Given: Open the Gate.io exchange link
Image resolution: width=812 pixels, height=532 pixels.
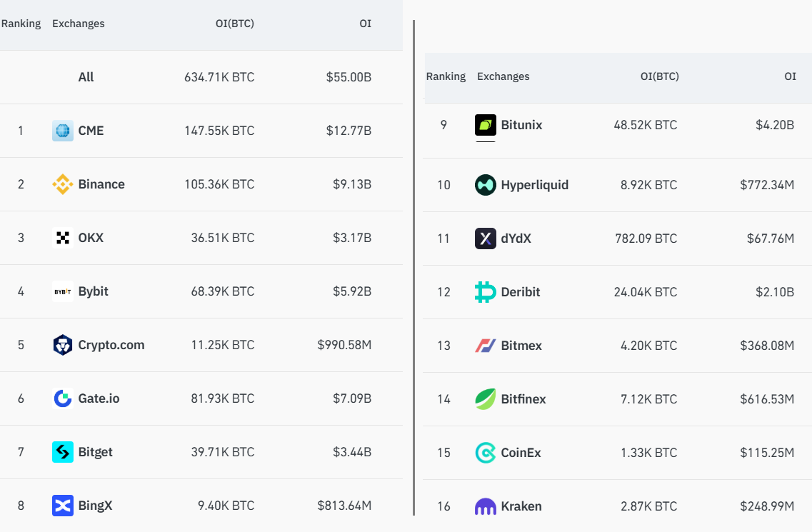Looking at the screenshot, I should coord(99,398).
